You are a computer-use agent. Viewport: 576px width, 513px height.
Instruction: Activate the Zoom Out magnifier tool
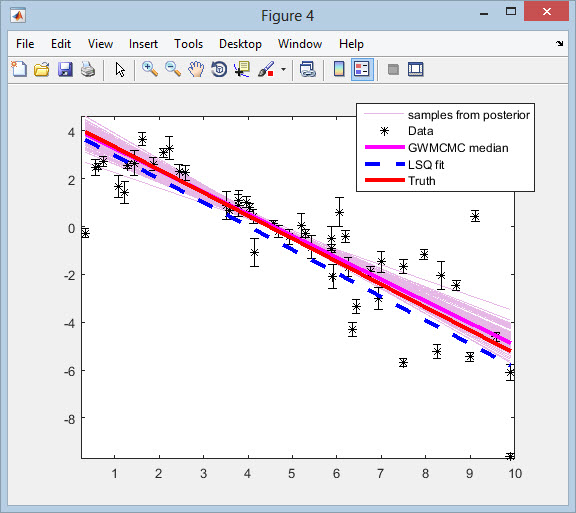coord(173,69)
